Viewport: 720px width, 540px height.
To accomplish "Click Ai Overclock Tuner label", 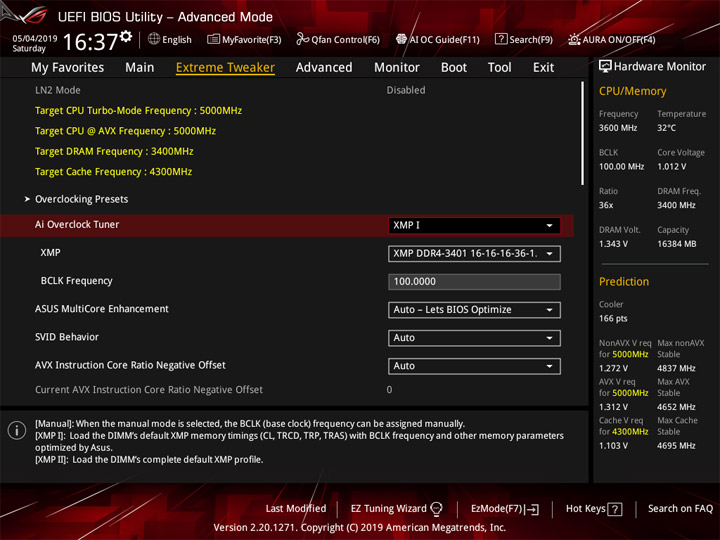I will pos(77,225).
